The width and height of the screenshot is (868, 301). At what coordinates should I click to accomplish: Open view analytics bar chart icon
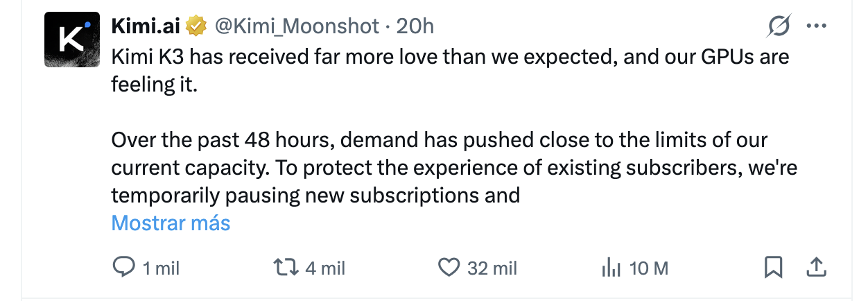tap(610, 267)
